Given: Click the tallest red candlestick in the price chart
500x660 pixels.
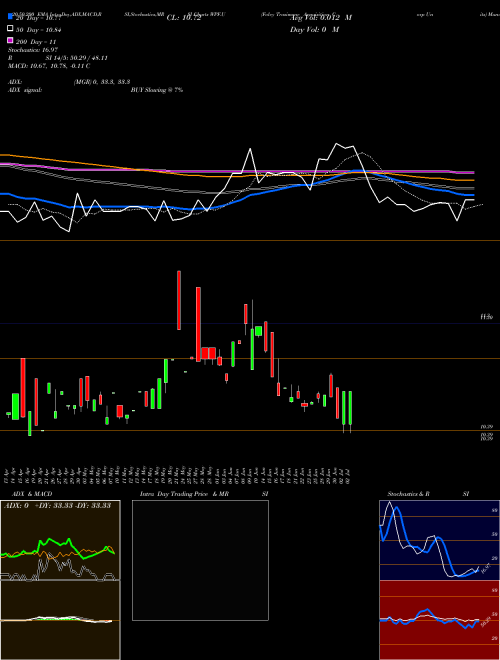Looking at the screenshot, I should (x=198, y=324).
